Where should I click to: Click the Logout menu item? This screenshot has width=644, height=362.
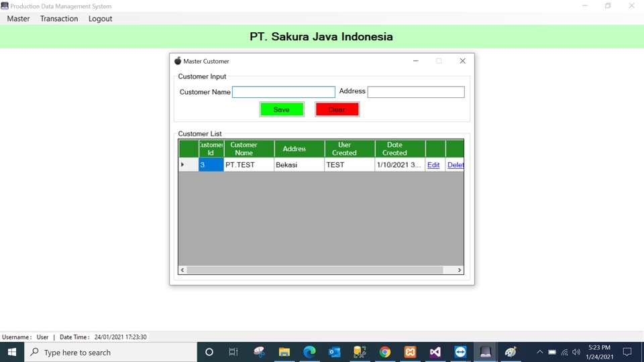[x=100, y=19]
